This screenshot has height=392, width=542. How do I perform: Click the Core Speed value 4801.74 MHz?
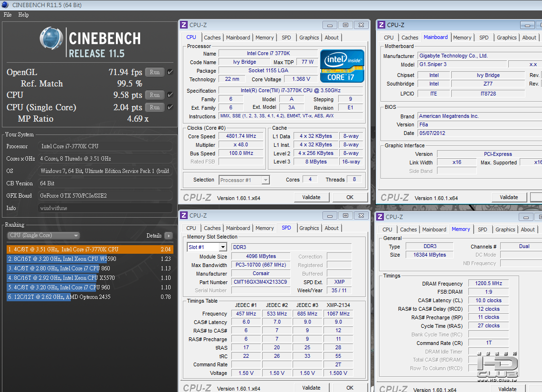[x=241, y=136]
